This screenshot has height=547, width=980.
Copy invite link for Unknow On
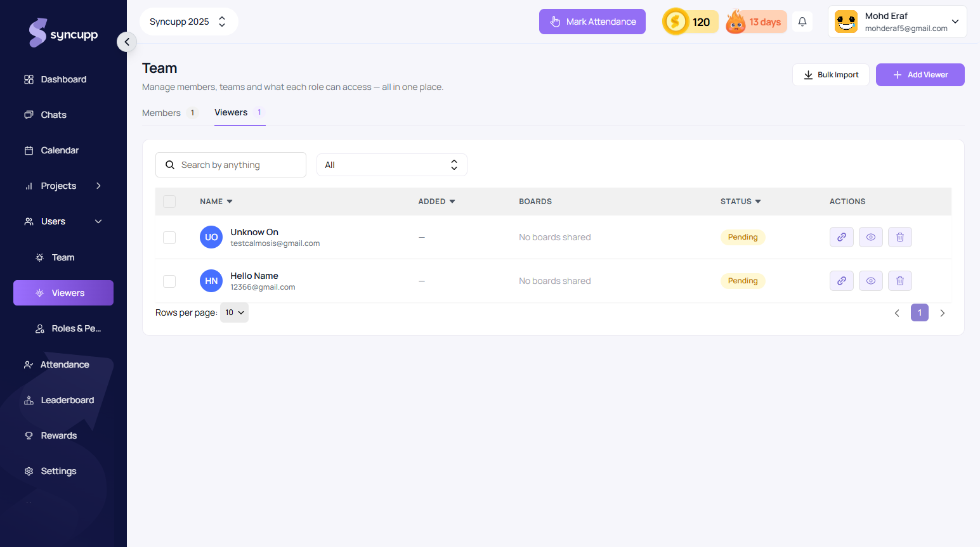(842, 237)
